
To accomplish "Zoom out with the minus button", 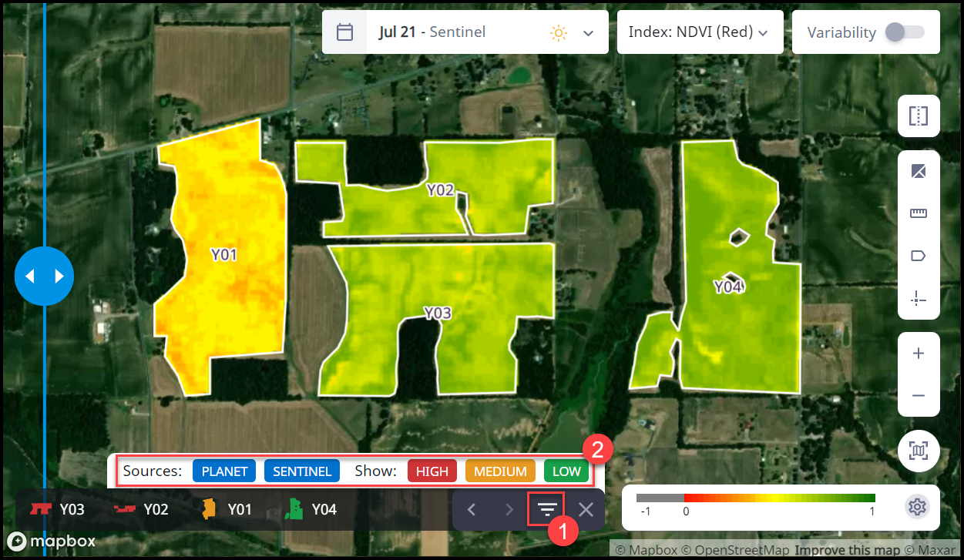I will 919,395.
